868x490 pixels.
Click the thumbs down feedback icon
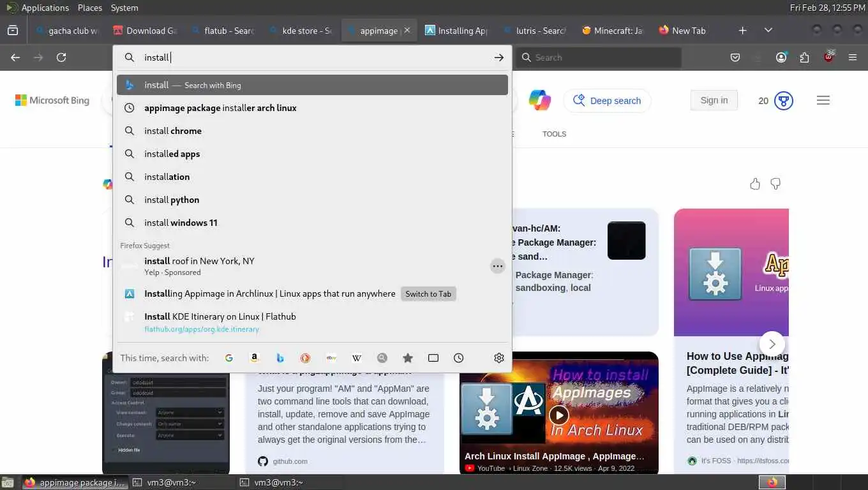775,184
